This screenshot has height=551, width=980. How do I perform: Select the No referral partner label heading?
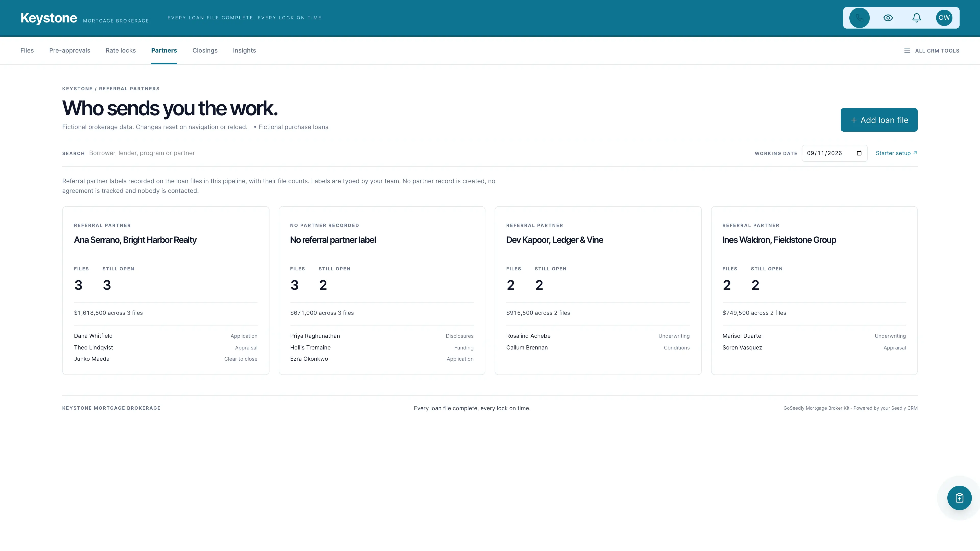pos(333,240)
